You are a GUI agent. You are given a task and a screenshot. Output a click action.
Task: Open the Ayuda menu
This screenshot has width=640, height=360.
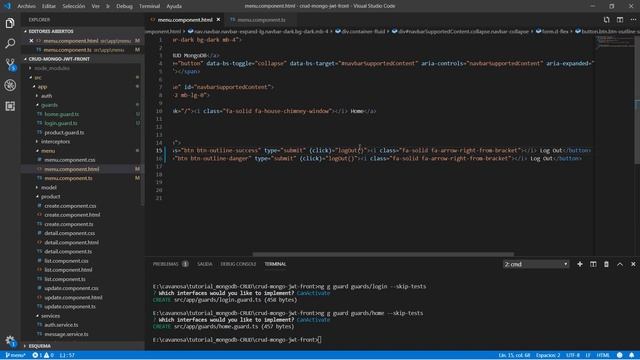click(x=174, y=6)
